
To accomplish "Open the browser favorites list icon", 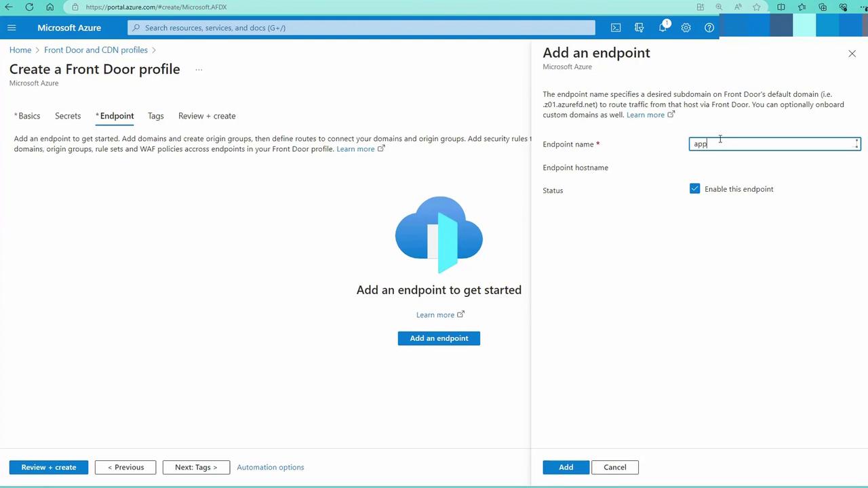I will coord(802,7).
